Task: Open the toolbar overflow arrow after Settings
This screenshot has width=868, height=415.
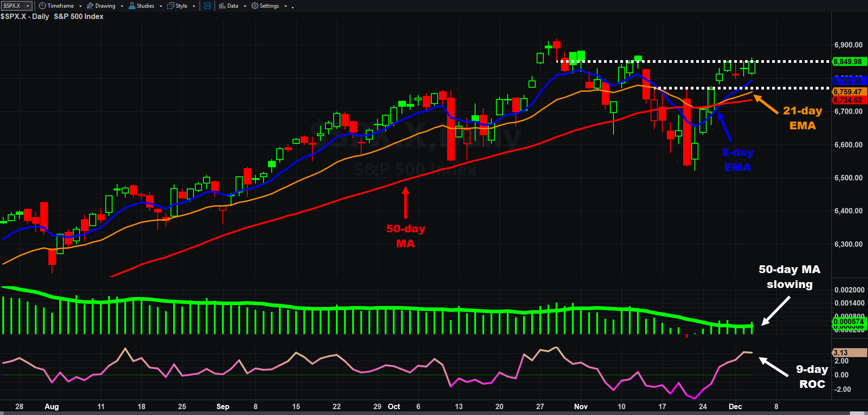Action: (x=292, y=7)
